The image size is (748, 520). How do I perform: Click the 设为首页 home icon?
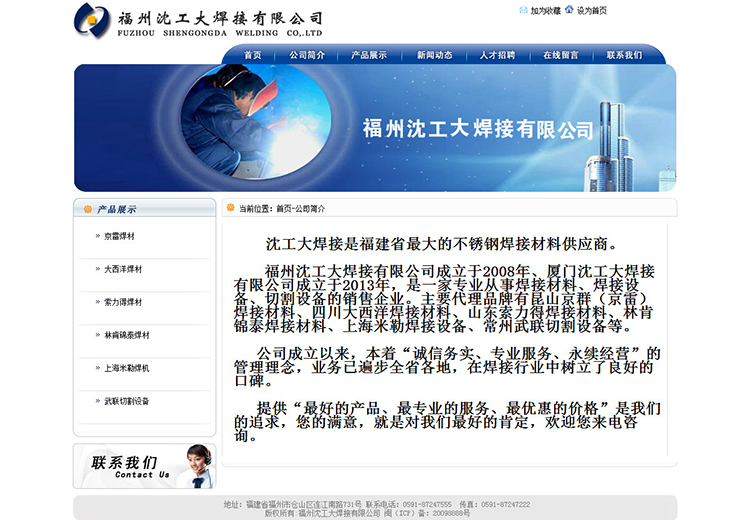coord(569,10)
